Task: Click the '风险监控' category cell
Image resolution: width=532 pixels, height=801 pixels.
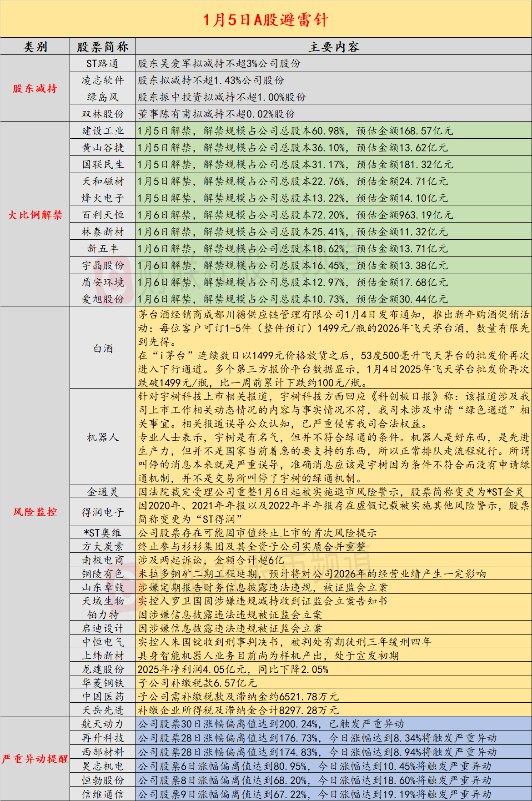Action: [x=35, y=512]
